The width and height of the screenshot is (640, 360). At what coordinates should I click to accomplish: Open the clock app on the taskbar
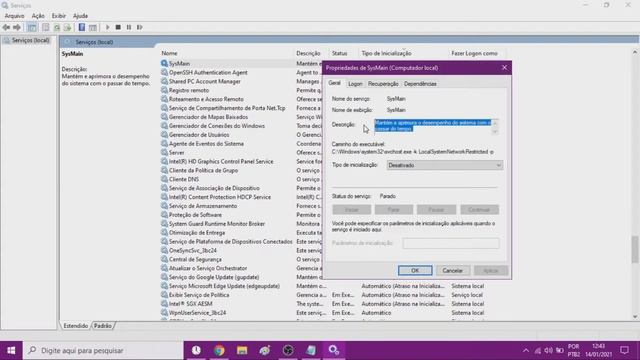pyautogui.click(x=196, y=350)
